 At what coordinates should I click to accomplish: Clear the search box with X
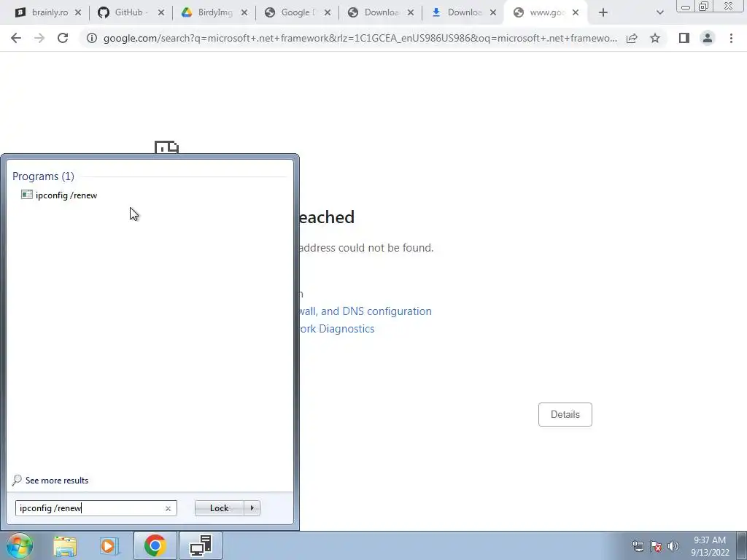168,508
